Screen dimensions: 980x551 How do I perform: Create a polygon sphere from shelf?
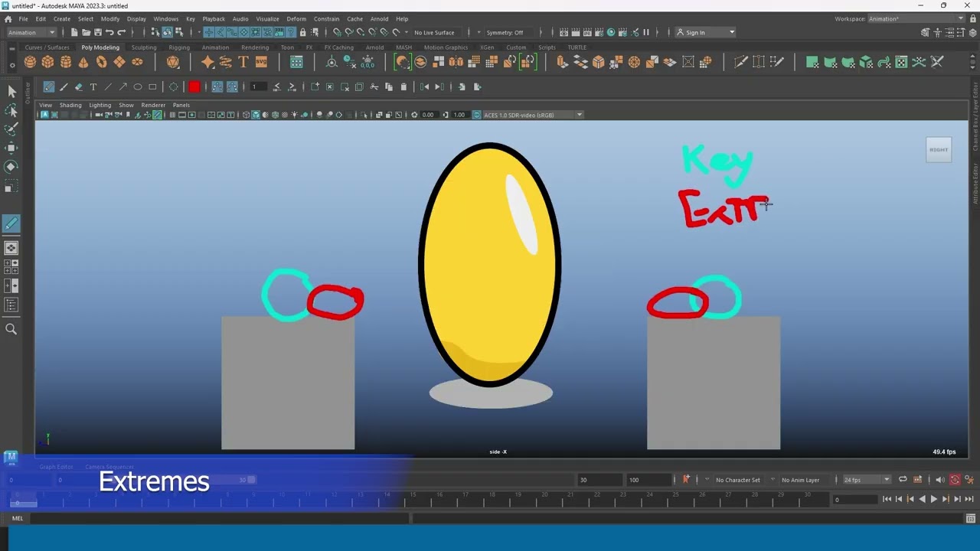coord(30,62)
